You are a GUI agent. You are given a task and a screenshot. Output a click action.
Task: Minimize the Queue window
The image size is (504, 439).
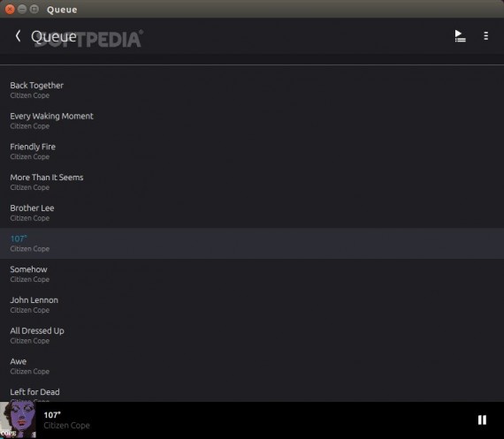[22, 10]
